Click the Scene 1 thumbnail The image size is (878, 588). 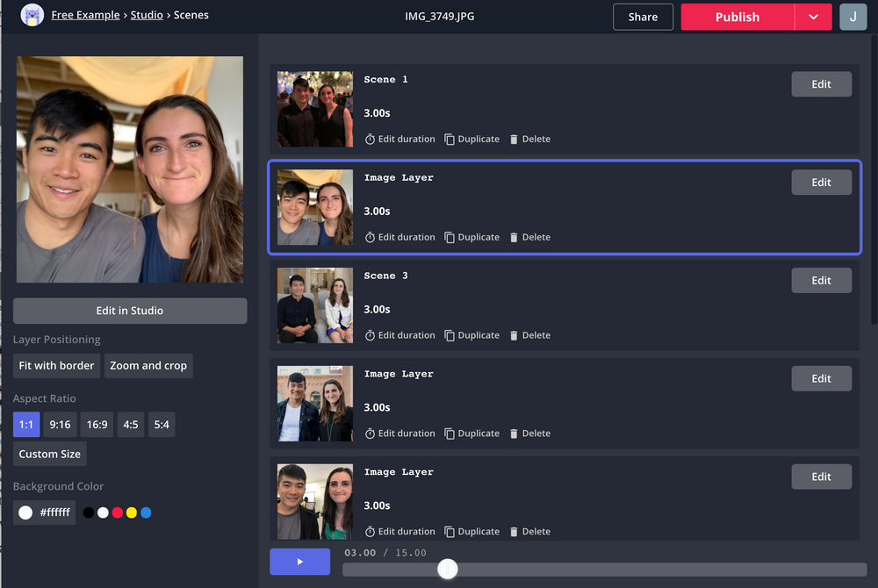314,109
